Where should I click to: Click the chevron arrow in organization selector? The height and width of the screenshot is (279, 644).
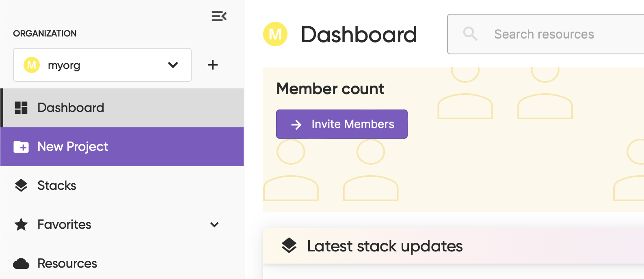(x=173, y=65)
